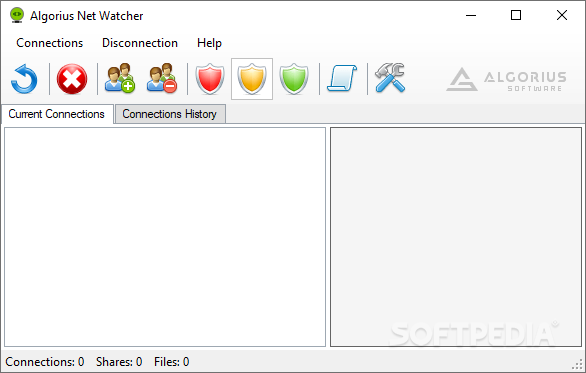Image resolution: width=586 pixels, height=373 pixels.
Task: Click the window resize grip
Action: 578,364
